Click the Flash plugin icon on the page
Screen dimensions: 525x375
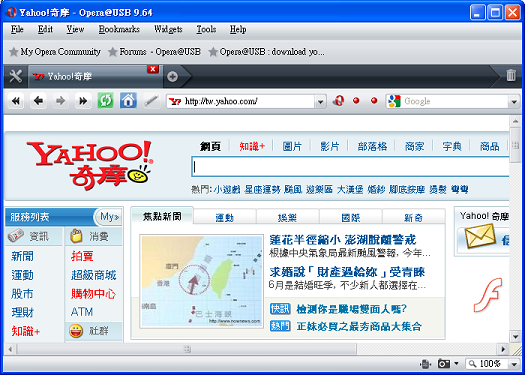tap(488, 295)
